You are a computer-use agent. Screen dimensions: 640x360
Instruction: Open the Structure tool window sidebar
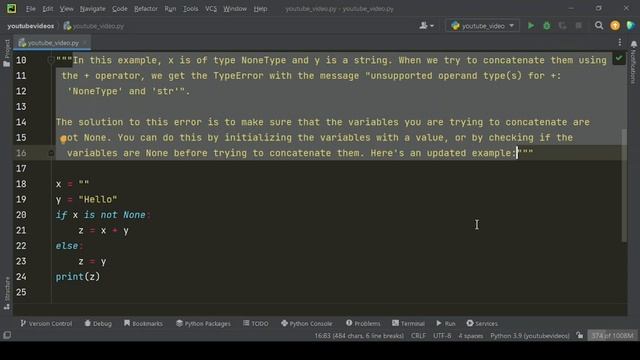pyautogui.click(x=7, y=293)
